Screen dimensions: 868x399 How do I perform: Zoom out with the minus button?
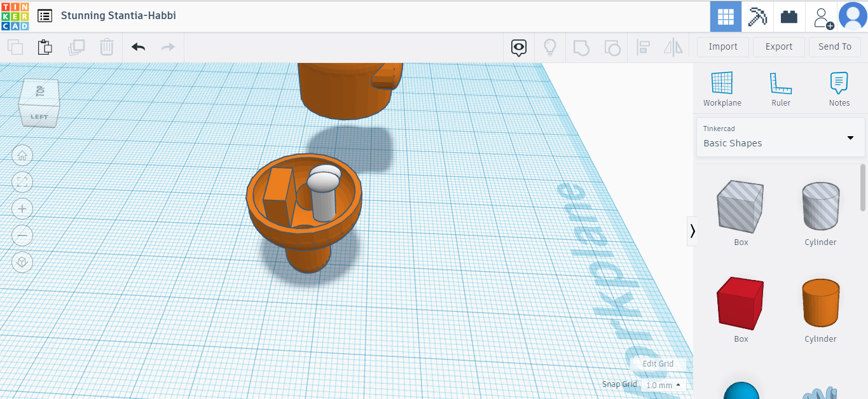[x=22, y=235]
